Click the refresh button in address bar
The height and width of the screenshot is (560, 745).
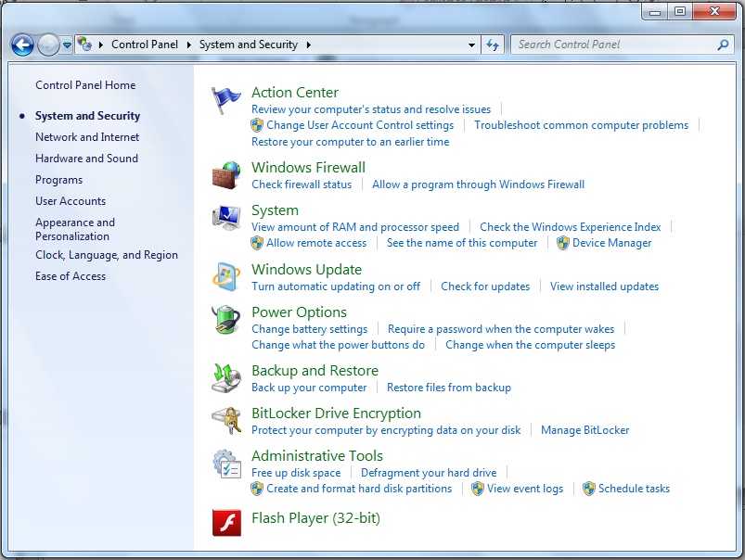point(493,45)
